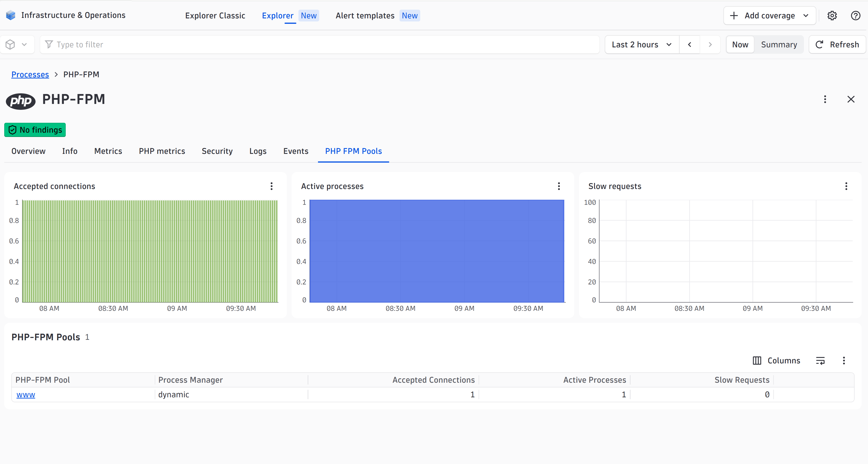Viewport: 868px width, 464px height.
Task: Open the Events tab
Action: tap(296, 151)
